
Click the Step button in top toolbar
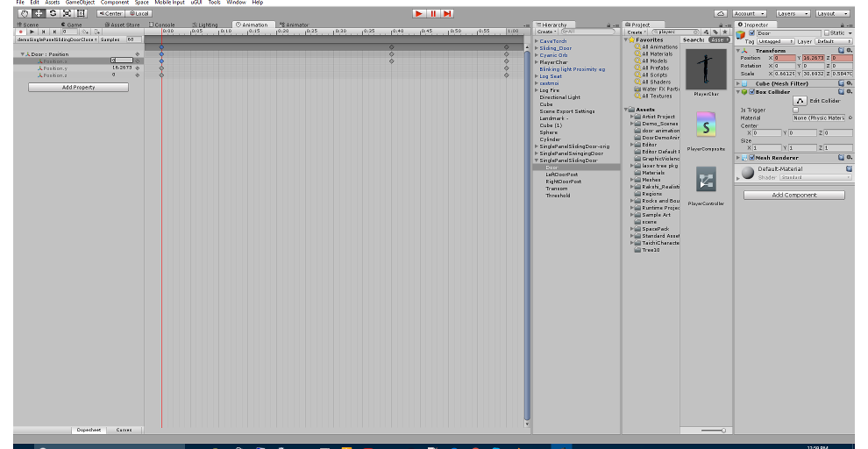click(447, 13)
